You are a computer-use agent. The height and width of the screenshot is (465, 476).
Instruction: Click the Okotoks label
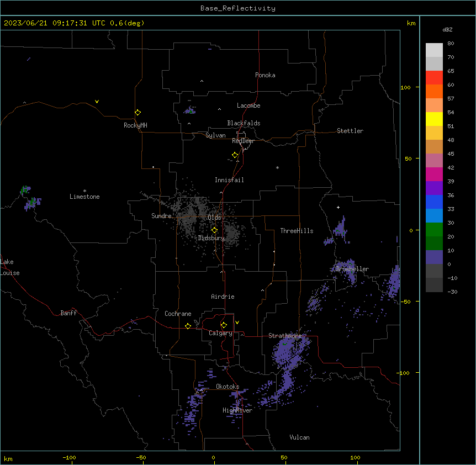pos(228,387)
